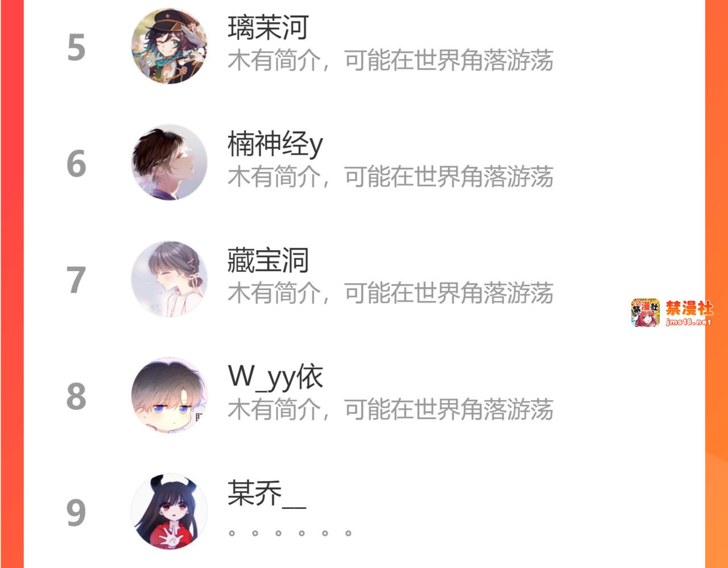Select rank number 8 entry
The image size is (728, 568).
click(76, 396)
